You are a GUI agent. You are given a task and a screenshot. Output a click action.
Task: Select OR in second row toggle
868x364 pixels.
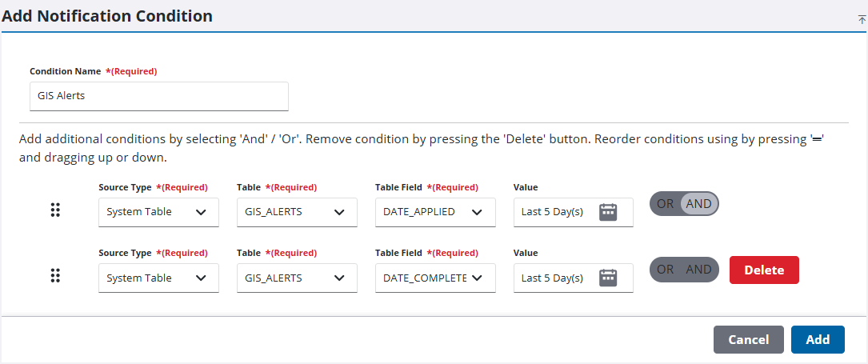coord(666,270)
